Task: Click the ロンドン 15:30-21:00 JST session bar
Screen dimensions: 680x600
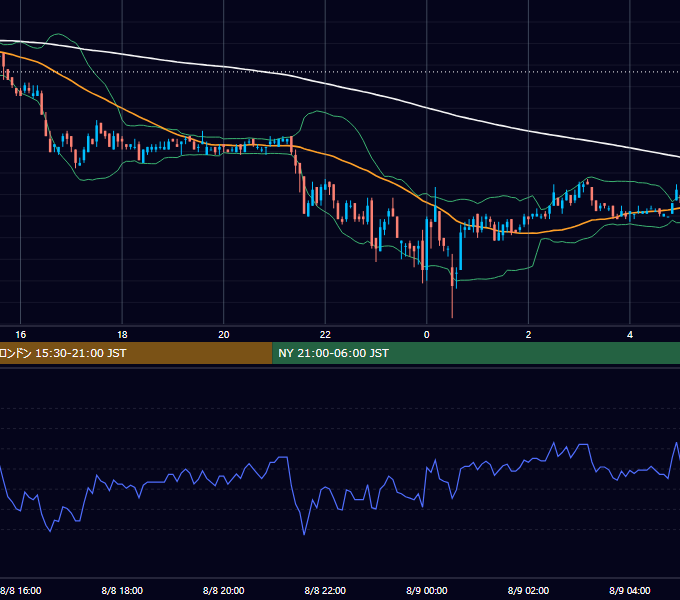Action: coord(136,353)
